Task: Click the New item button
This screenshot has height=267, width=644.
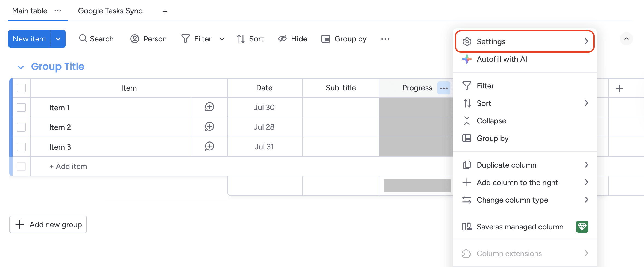Action: [x=29, y=39]
